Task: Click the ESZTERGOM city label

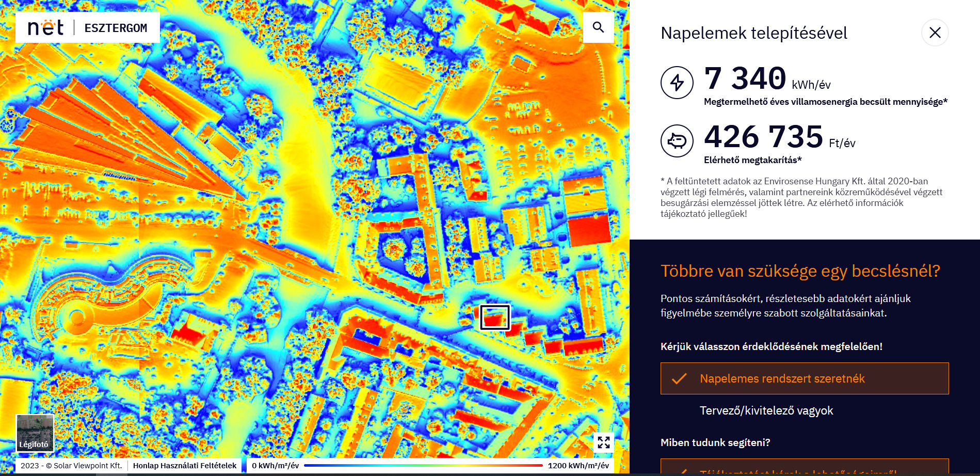Action: [x=116, y=28]
